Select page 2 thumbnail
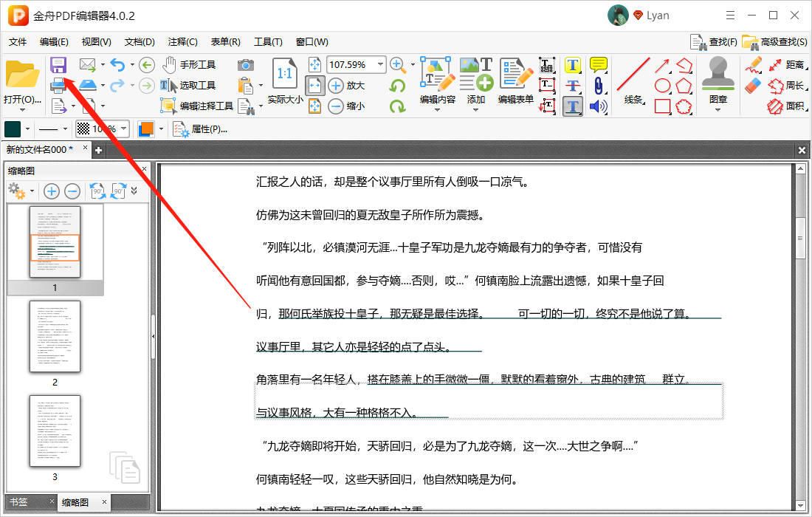 pyautogui.click(x=55, y=337)
